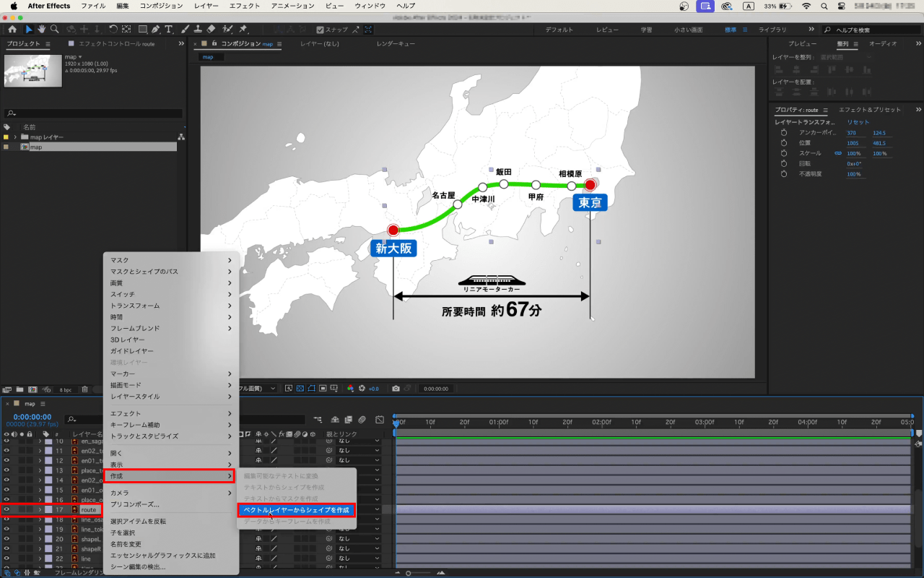Select the Roto Brush tool
Viewport: 924px width, 578px height.
[x=228, y=30]
